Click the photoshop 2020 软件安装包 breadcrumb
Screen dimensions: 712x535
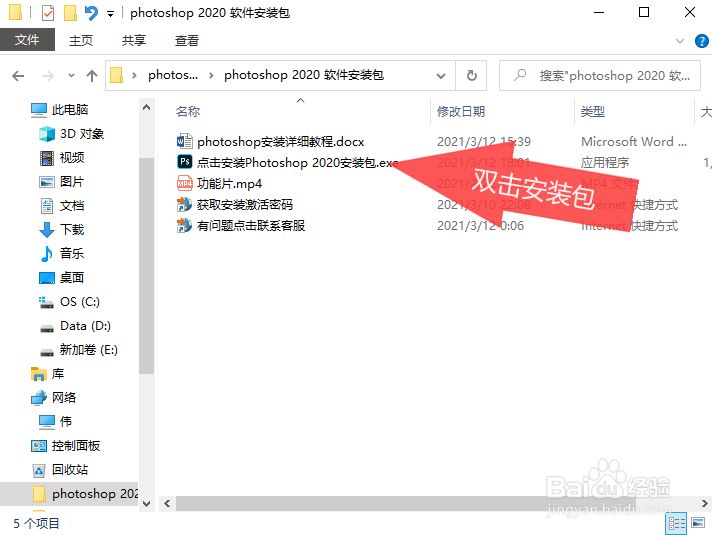click(304, 75)
